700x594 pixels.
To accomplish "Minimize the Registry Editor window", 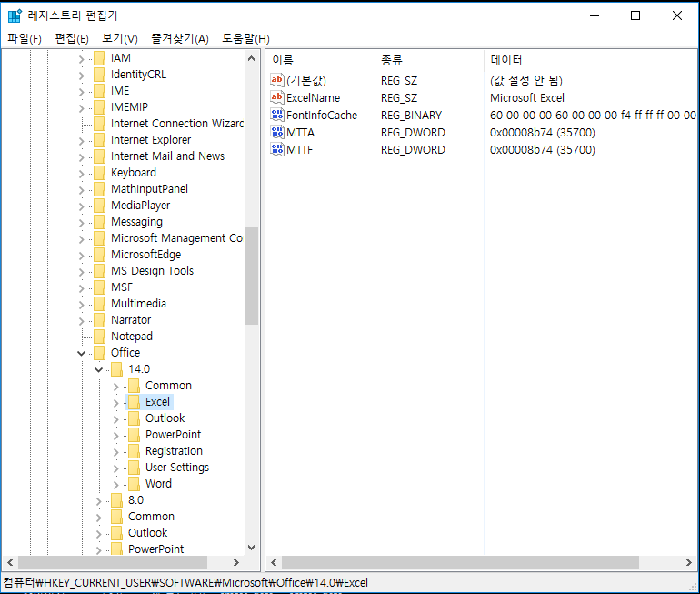I will pyautogui.click(x=595, y=15).
